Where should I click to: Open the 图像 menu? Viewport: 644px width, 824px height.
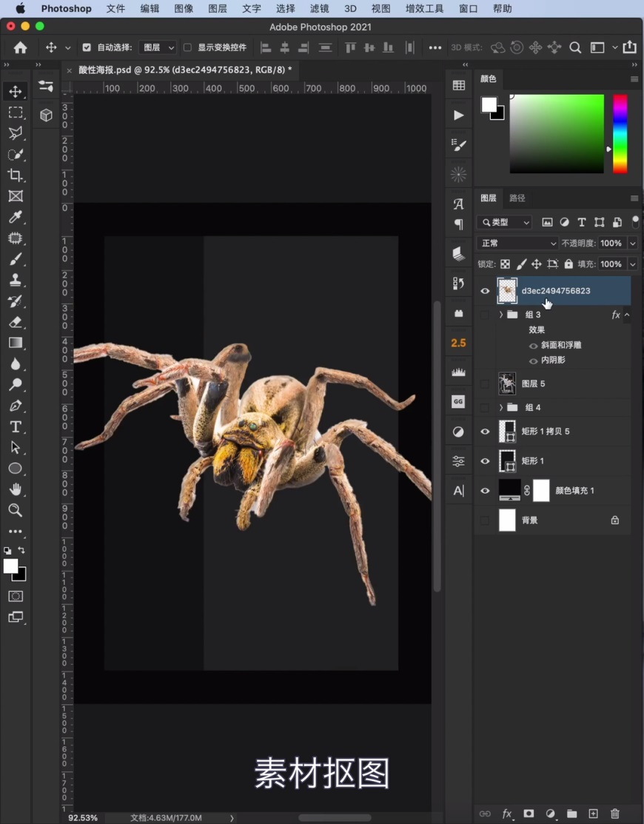click(184, 8)
